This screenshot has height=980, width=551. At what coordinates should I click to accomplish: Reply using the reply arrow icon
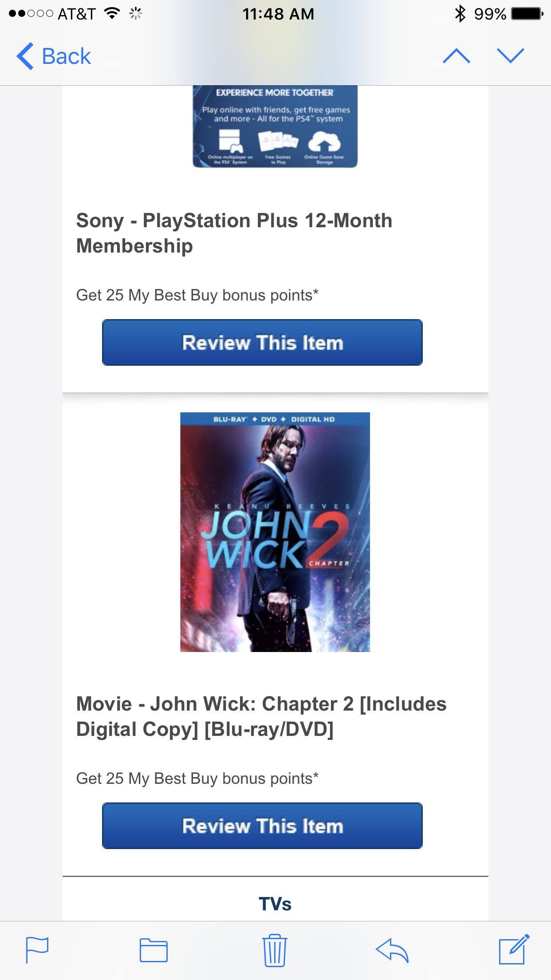point(392,950)
